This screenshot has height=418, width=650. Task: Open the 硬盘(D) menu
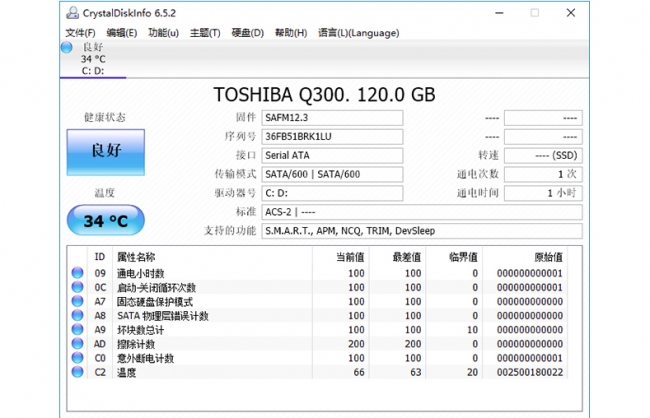(x=248, y=32)
